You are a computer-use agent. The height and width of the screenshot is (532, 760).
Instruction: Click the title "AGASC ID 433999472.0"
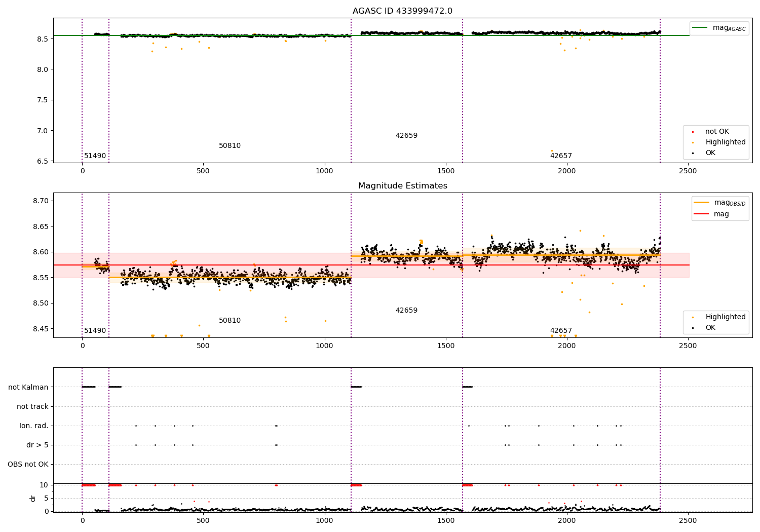[x=402, y=11]
